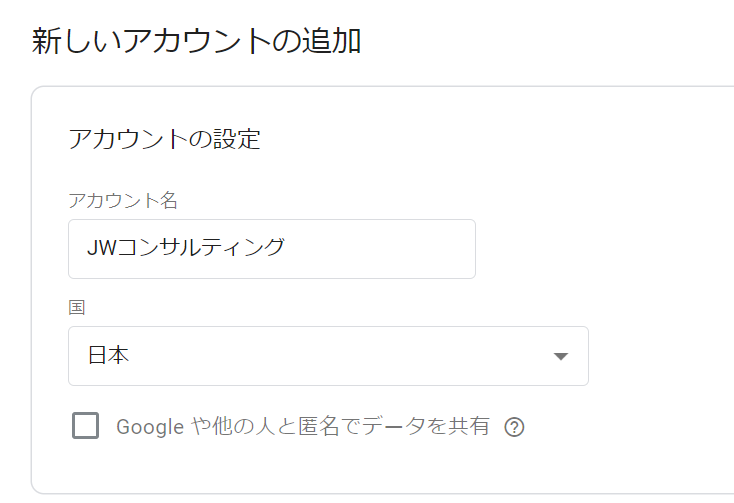Click the country dropdown arrow icon
734x503 pixels.
click(x=560, y=356)
